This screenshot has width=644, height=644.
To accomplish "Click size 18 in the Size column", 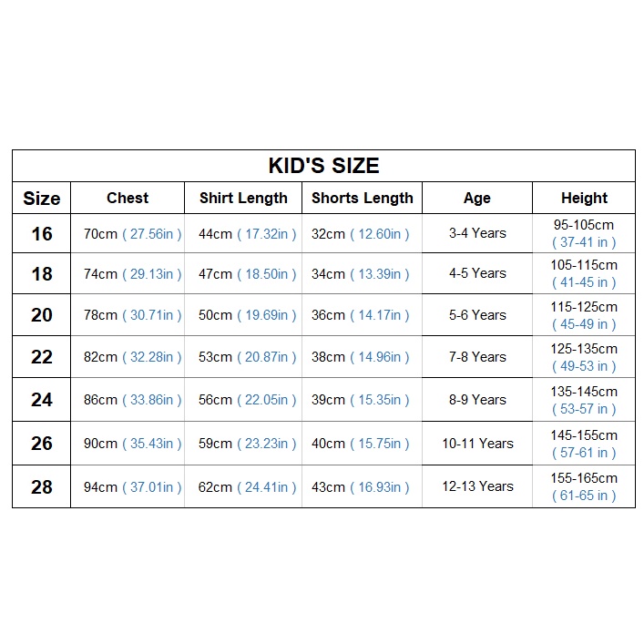I will tap(42, 274).
